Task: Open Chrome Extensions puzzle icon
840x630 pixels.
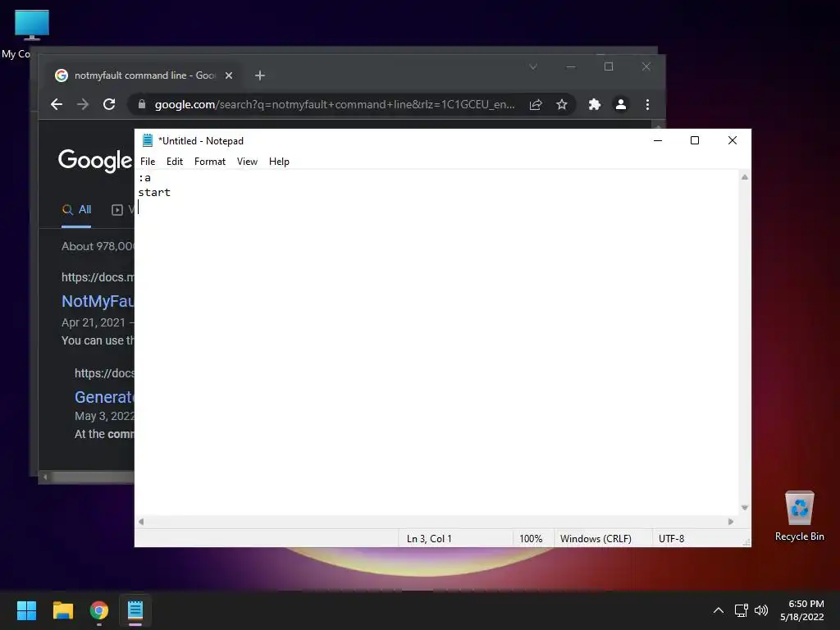Action: pos(595,104)
